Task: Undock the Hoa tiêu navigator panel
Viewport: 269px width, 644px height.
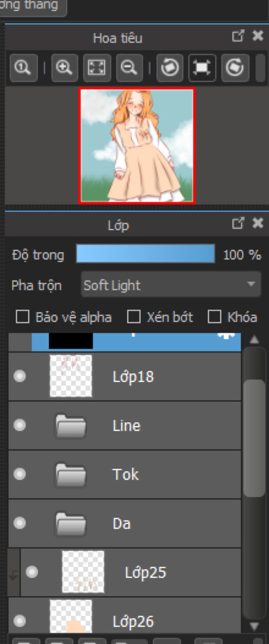Action: (238, 36)
